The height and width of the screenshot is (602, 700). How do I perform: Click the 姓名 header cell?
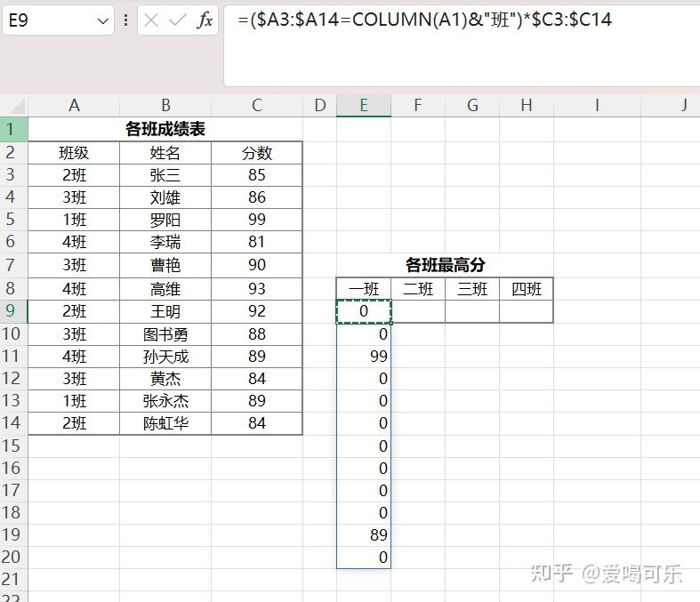165,153
